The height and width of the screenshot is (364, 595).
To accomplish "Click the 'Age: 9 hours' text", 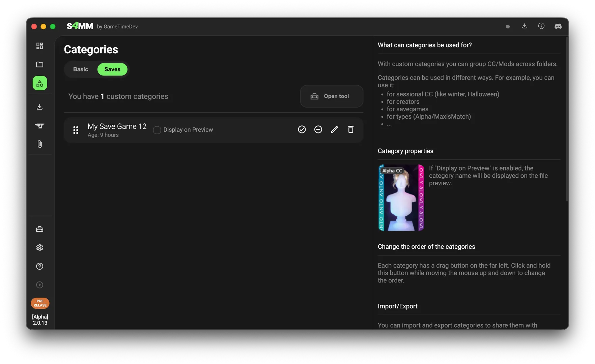I will [x=103, y=135].
